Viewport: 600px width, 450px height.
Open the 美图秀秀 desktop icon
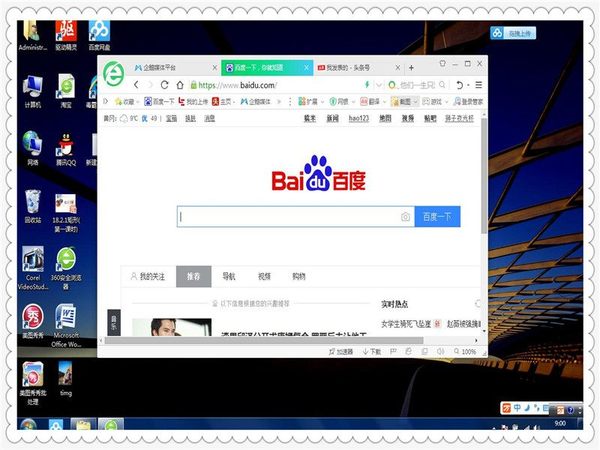click(33, 321)
